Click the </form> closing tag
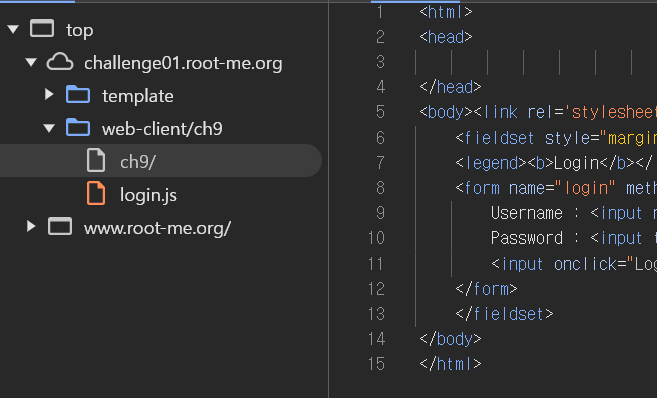Image resolution: width=657 pixels, height=398 pixels. (x=486, y=289)
